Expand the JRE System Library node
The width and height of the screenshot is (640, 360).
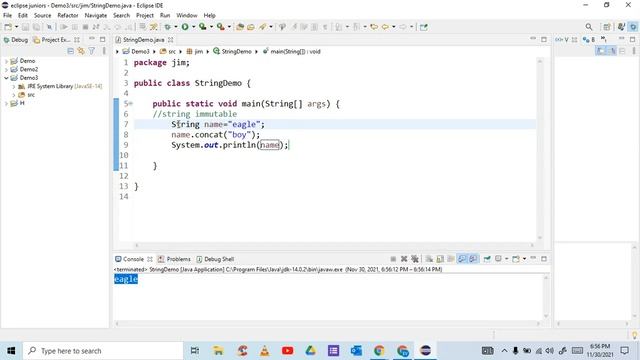pos(13,87)
